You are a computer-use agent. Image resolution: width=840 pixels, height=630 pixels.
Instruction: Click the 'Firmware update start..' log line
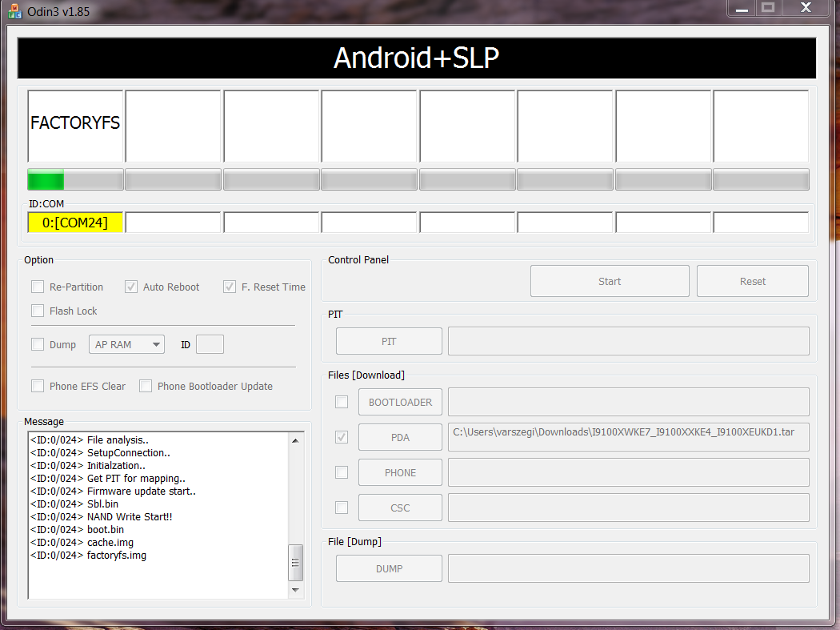pyautogui.click(x=113, y=492)
